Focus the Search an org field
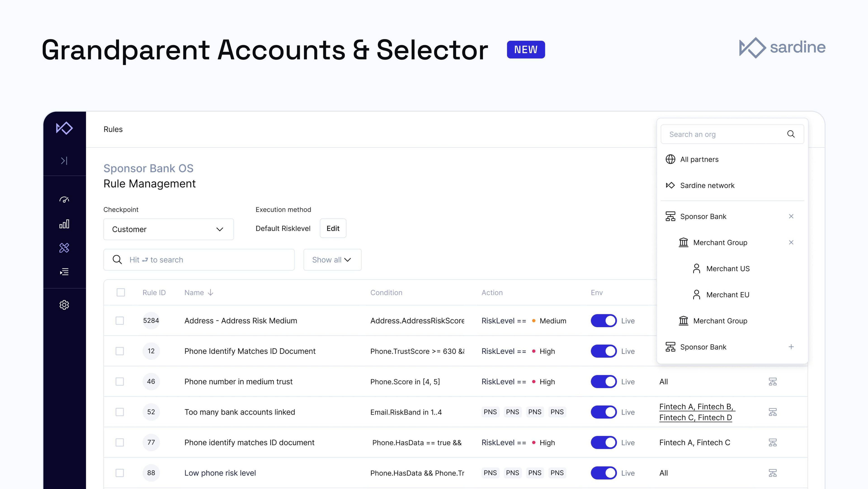868x489 pixels. coord(732,134)
